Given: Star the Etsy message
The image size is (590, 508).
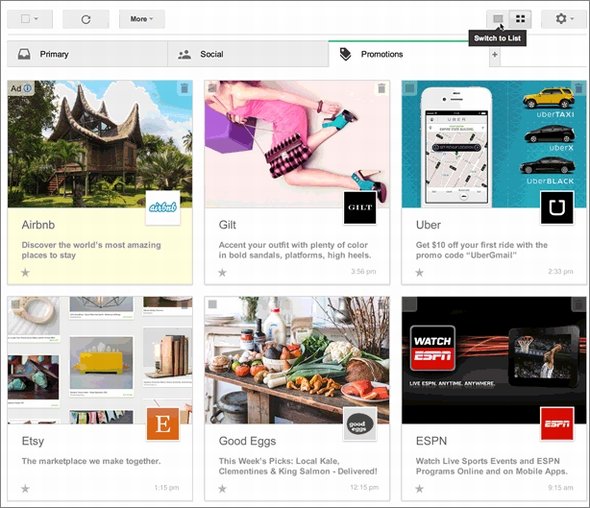Looking at the screenshot, I should [x=25, y=488].
